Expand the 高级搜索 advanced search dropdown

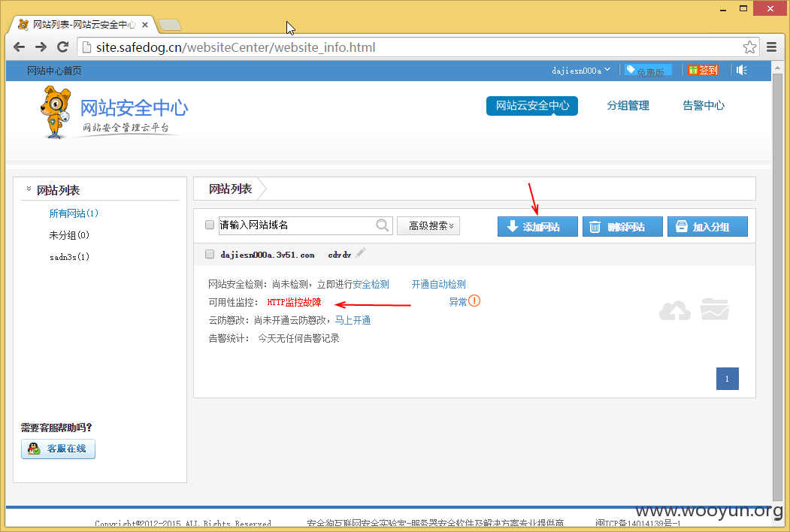coord(428,225)
